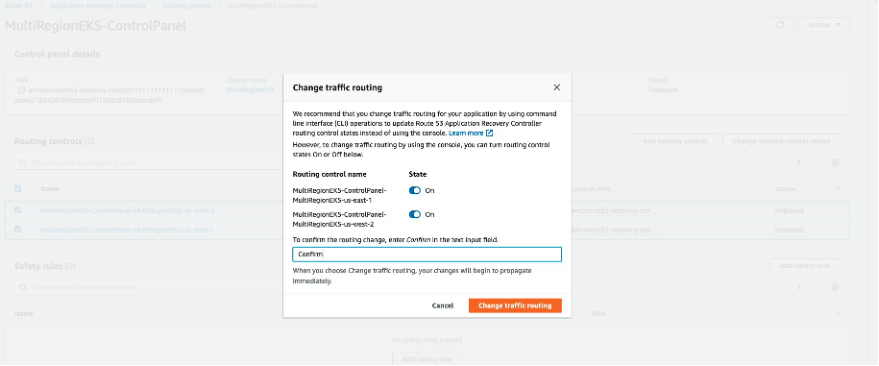Open the Action dropdown menu
Screen dimensions: 879x366
click(x=824, y=25)
